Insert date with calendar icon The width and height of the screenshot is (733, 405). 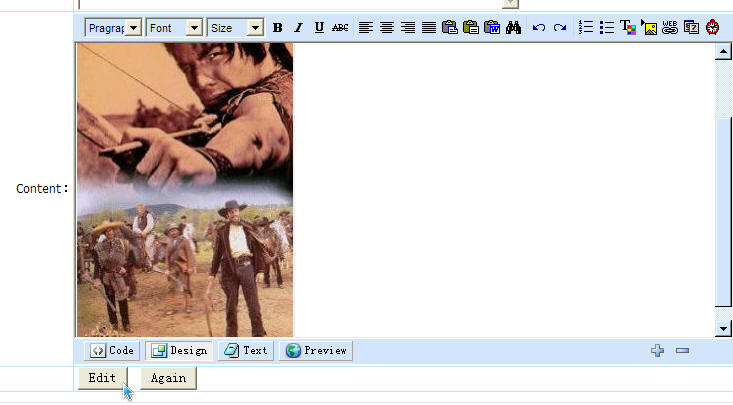coord(691,27)
